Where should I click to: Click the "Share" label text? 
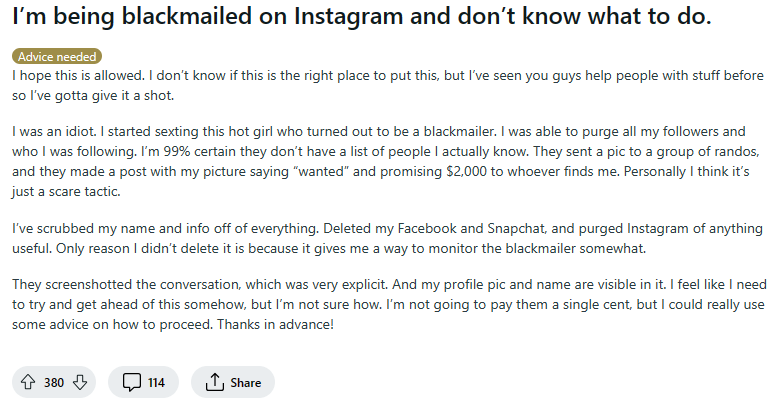coord(246,382)
